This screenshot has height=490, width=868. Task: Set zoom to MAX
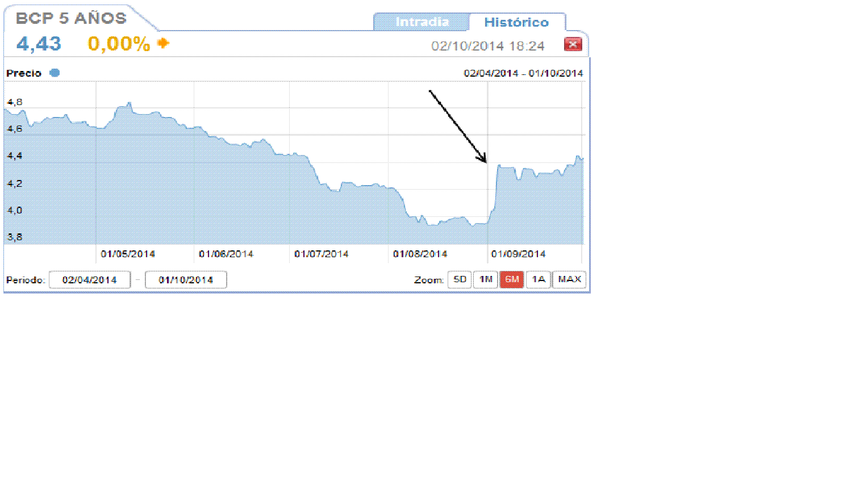coord(569,279)
